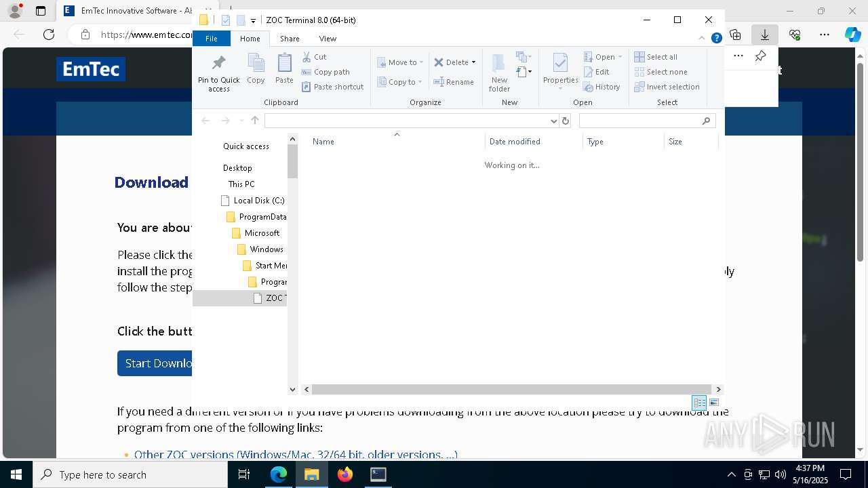
Task: Select This PC in navigation tree
Action: [x=241, y=184]
